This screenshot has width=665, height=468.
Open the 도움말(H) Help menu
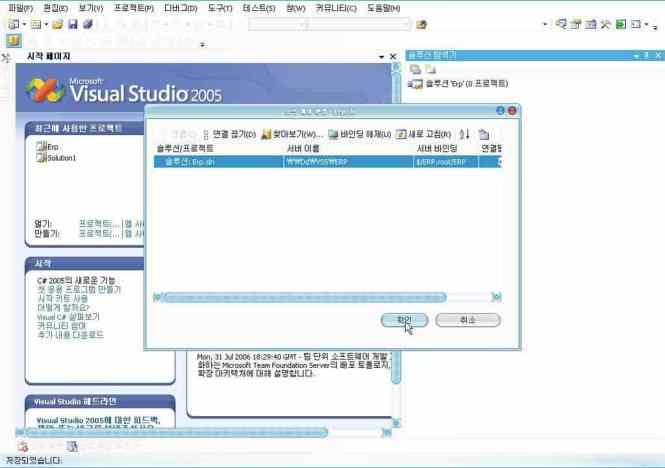[383, 8]
